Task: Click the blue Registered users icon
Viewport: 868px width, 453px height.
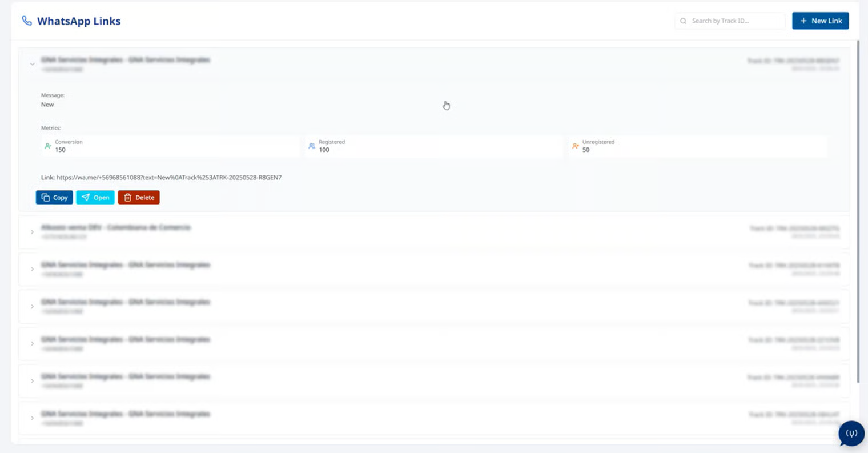Action: pyautogui.click(x=312, y=146)
